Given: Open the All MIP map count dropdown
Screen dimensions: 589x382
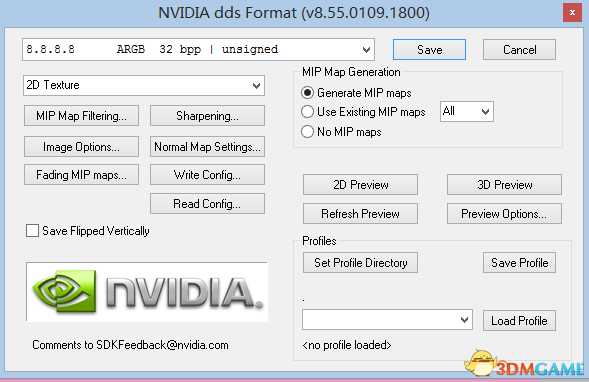Looking at the screenshot, I should tap(467, 112).
